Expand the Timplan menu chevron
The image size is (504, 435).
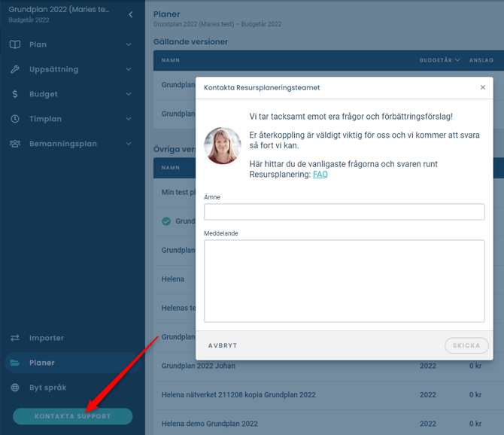pos(129,119)
